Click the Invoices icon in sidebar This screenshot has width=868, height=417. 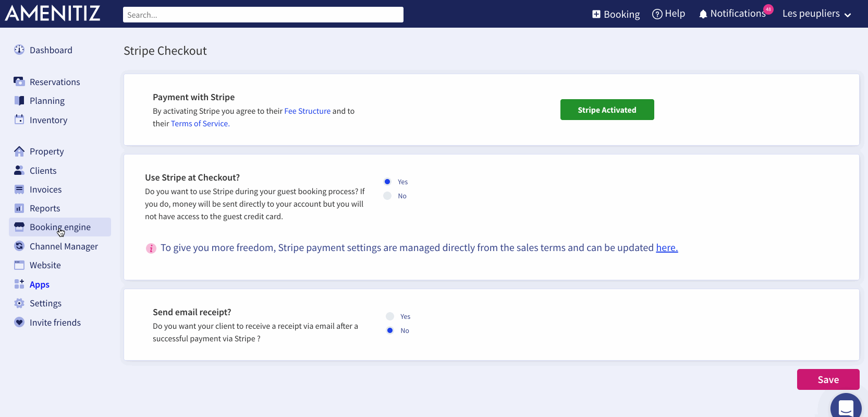click(19, 189)
